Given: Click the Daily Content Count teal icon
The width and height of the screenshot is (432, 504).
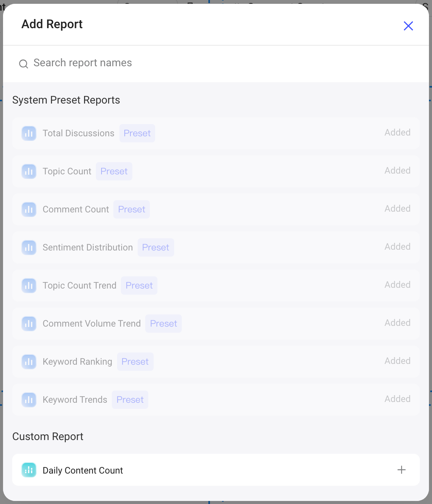Looking at the screenshot, I should (29, 470).
